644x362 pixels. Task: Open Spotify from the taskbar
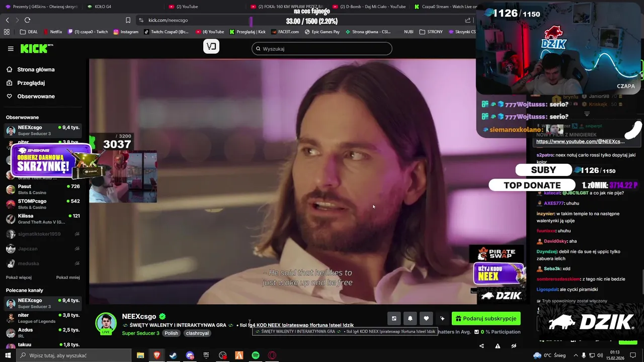(256, 355)
